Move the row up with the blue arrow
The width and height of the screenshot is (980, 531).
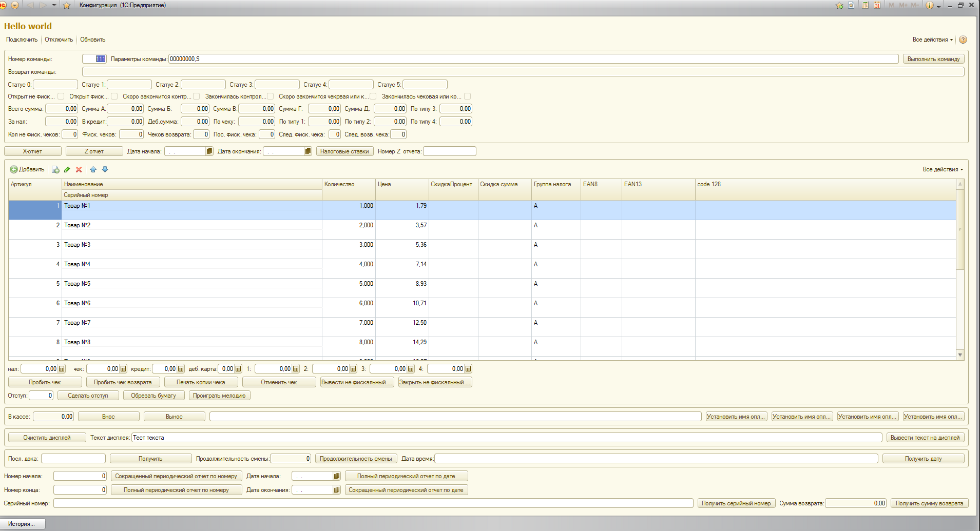tap(93, 169)
